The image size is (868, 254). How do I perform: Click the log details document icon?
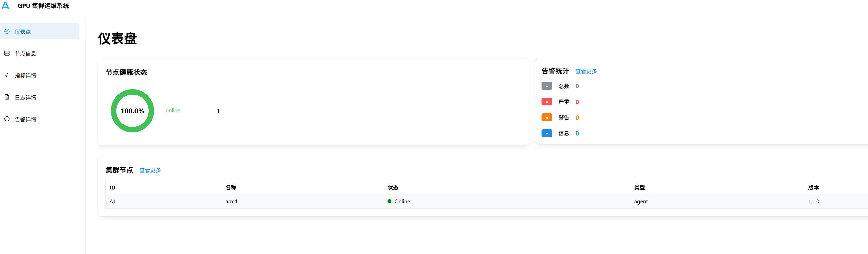[7, 97]
